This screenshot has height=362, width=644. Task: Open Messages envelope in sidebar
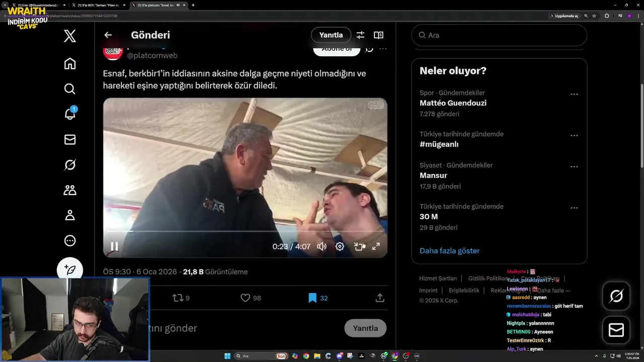pos(70,139)
